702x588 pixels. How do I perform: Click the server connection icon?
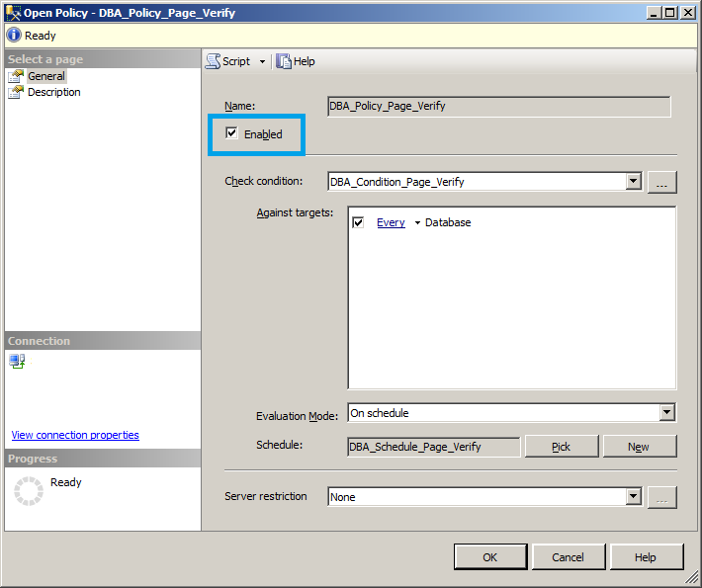(x=18, y=362)
